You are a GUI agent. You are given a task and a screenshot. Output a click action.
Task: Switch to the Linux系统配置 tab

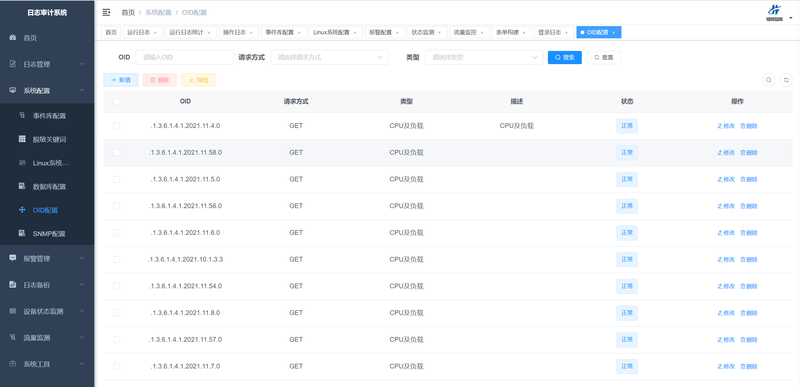336,33
